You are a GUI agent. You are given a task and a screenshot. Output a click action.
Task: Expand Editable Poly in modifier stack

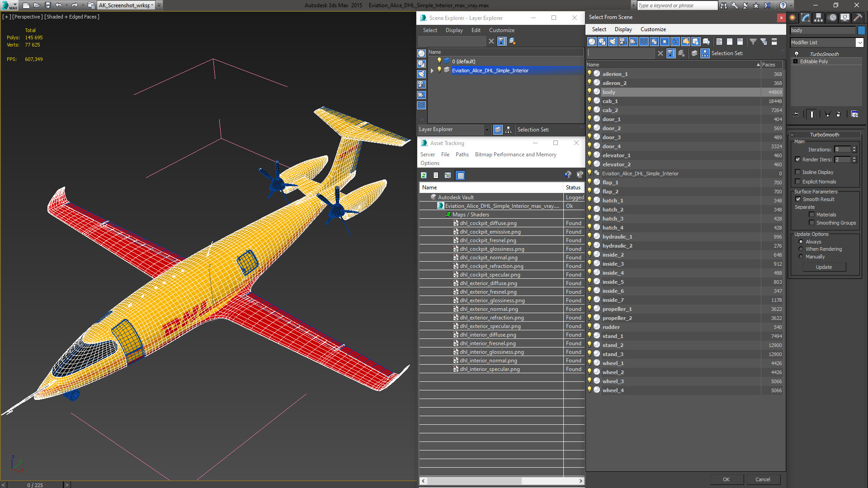coord(795,61)
